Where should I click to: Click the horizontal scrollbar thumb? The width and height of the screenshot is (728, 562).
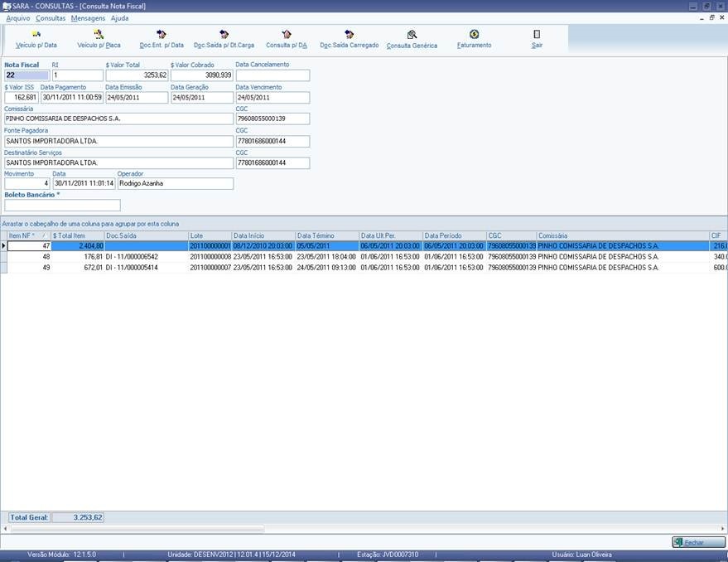point(137,529)
